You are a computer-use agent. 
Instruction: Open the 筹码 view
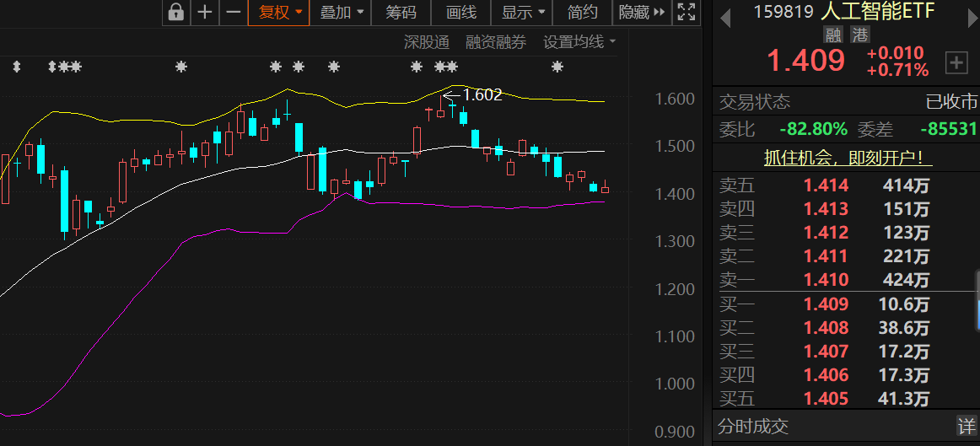[401, 12]
